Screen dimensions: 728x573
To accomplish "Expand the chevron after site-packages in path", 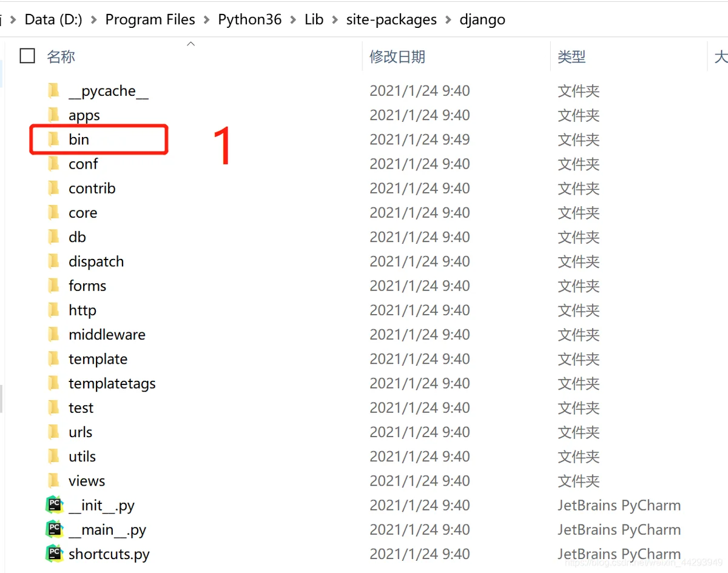I will (448, 19).
